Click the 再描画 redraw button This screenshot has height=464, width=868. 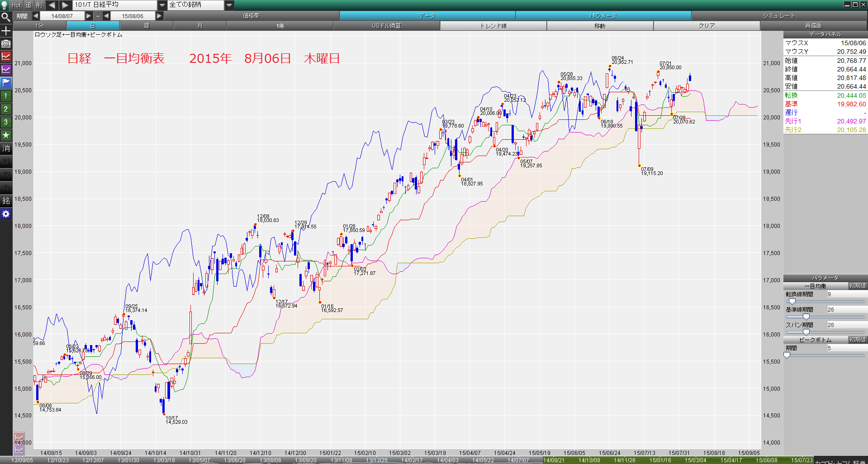(x=813, y=26)
